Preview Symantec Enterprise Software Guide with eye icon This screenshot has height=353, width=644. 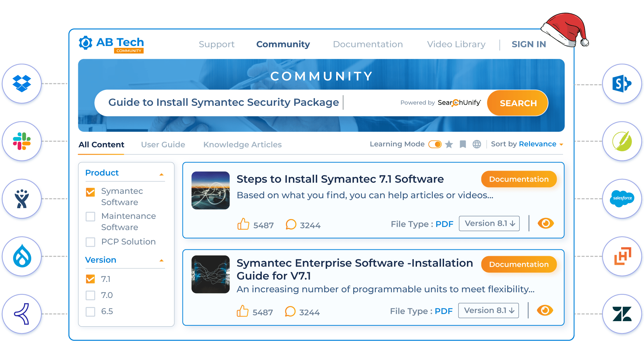[x=545, y=310]
